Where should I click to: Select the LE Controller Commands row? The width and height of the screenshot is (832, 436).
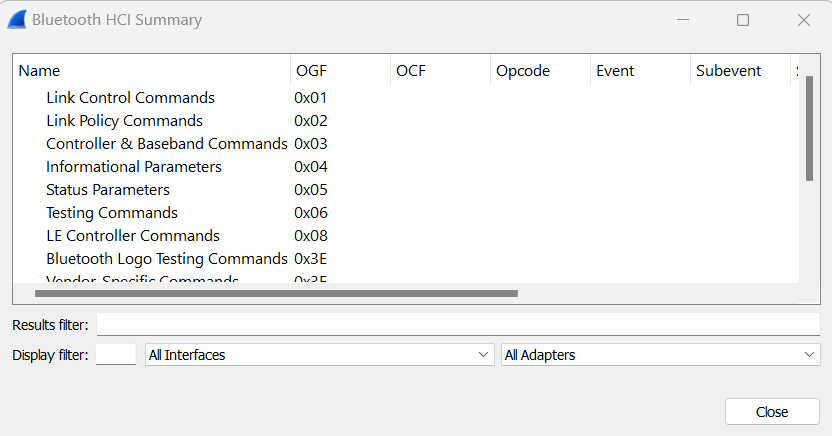[x=133, y=236]
